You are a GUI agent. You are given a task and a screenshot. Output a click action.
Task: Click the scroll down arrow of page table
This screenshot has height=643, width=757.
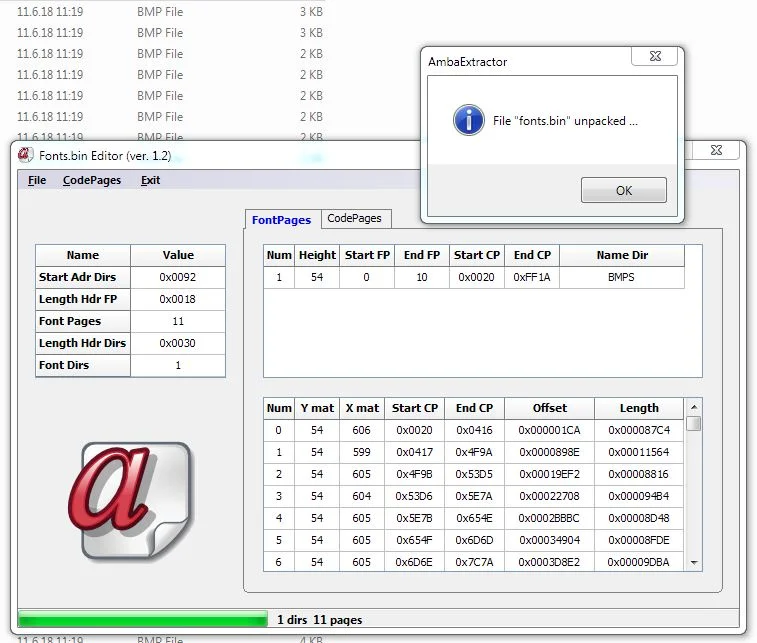click(x=694, y=562)
